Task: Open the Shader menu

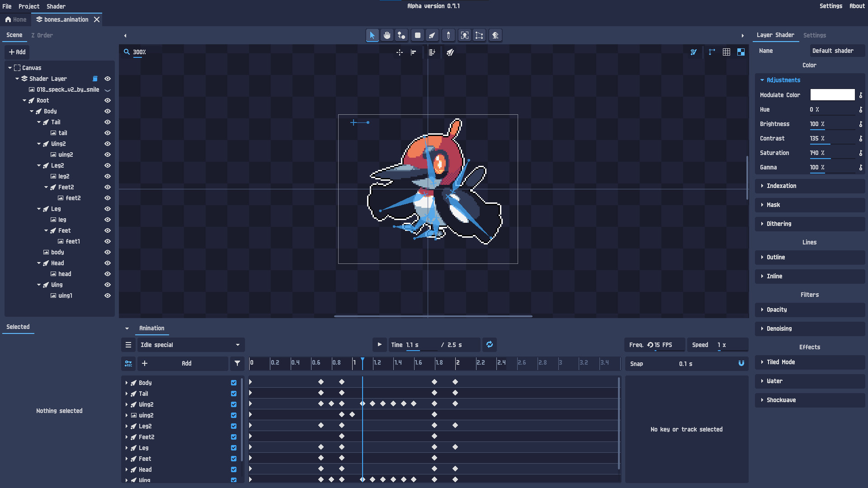Action: [56, 6]
